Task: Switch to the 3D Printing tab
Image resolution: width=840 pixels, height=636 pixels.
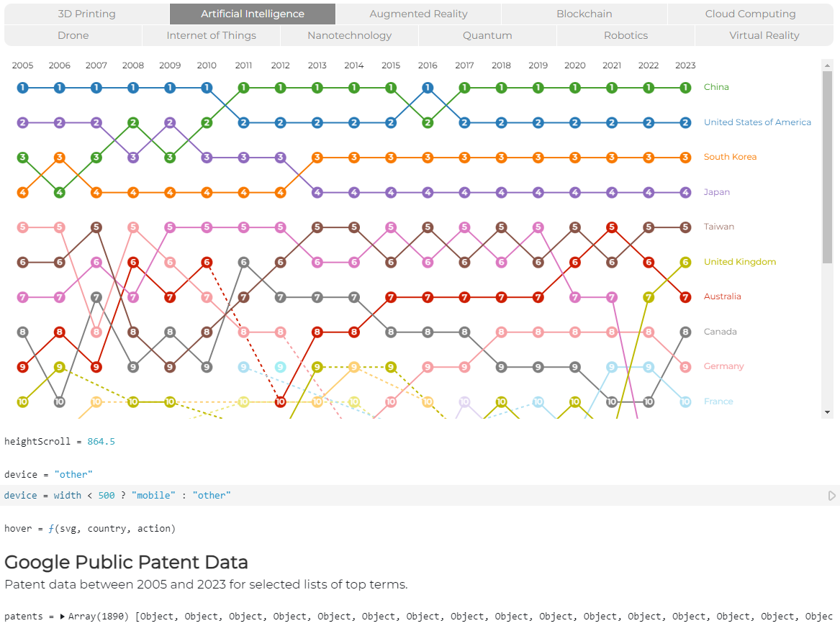Action: pyautogui.click(x=86, y=14)
